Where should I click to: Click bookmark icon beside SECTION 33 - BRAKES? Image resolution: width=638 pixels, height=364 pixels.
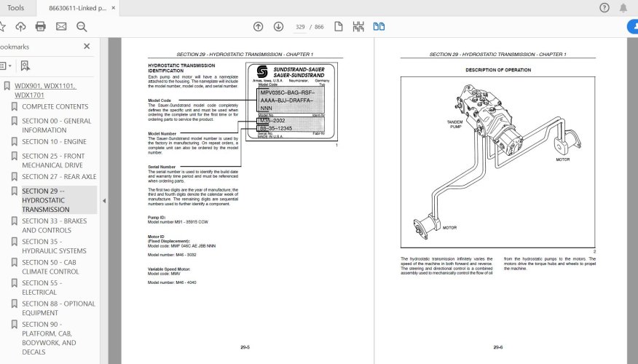tap(15, 221)
